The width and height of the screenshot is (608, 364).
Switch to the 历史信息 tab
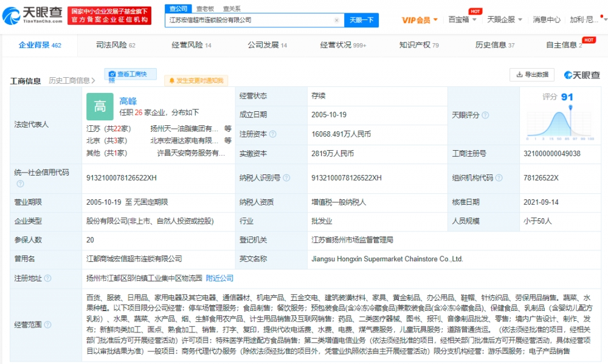(x=495, y=46)
